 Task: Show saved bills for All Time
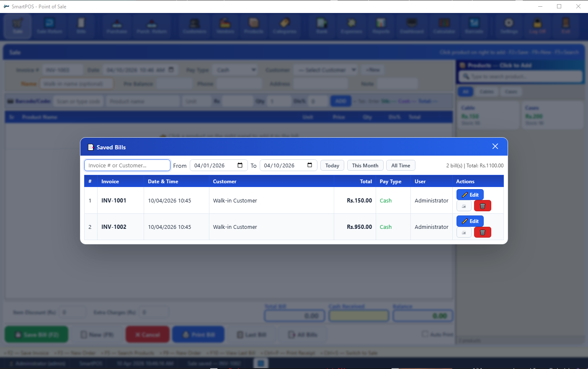[x=400, y=165]
